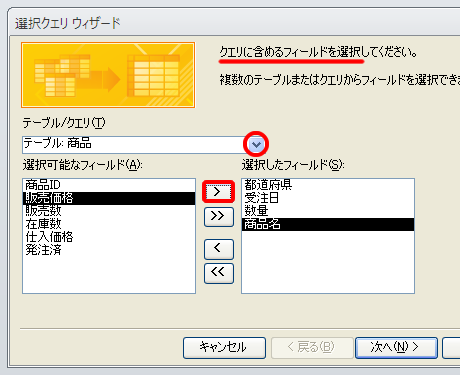The image size is (460, 375).
Task: Remove all fields with << button
Action: click(x=219, y=273)
